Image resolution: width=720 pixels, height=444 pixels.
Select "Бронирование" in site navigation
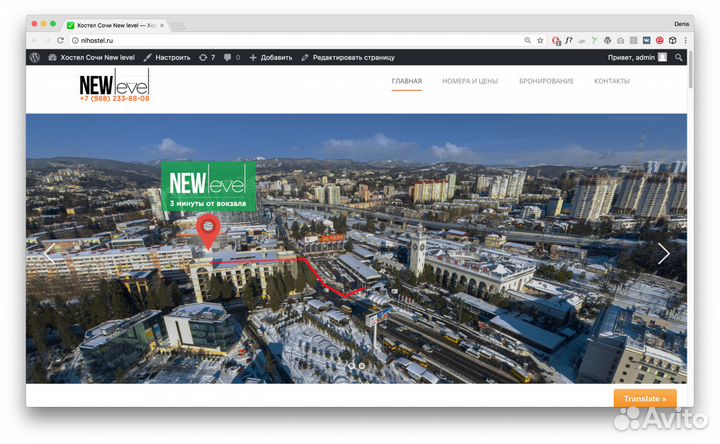coord(546,81)
